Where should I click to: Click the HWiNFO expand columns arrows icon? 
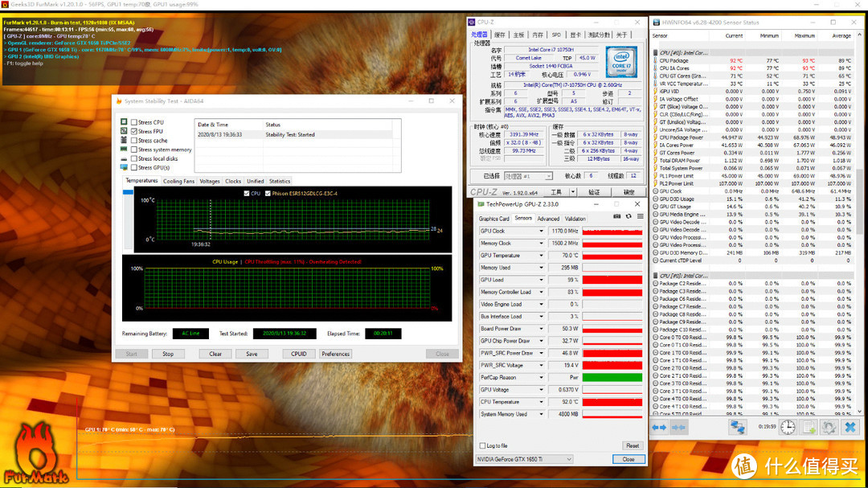click(659, 428)
